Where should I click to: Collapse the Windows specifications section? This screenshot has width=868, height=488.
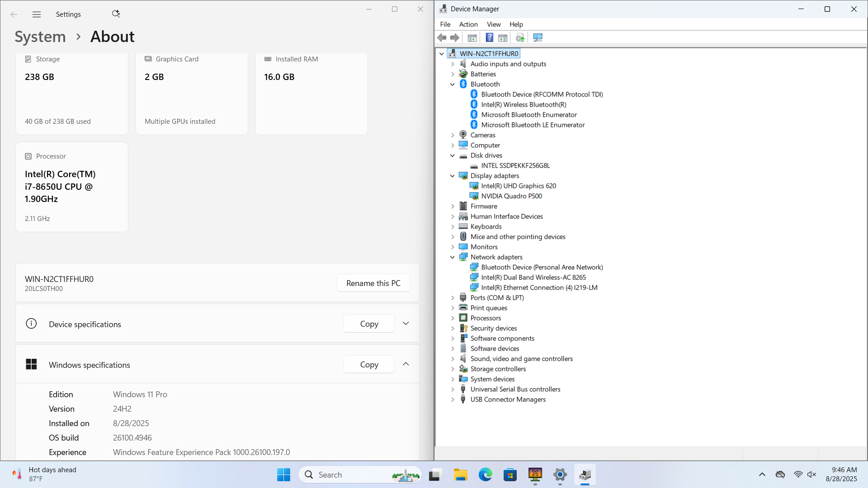point(406,364)
